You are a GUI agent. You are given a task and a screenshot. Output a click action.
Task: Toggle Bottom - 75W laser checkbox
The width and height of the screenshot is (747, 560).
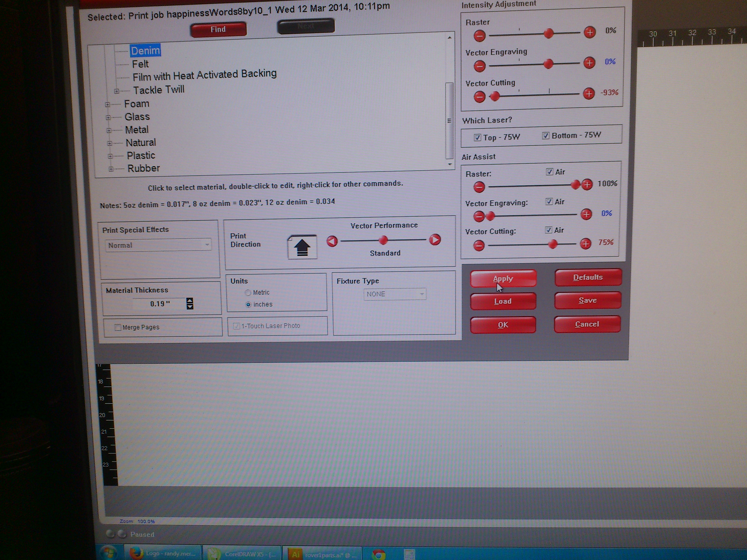[x=545, y=136]
